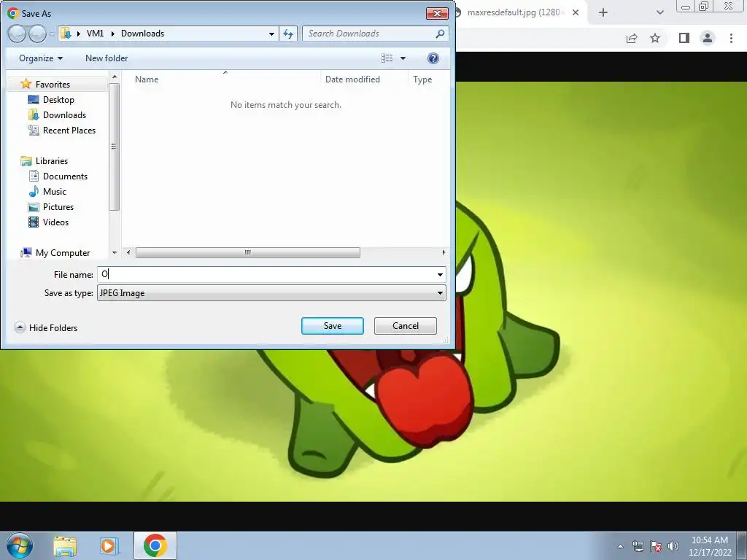The image size is (747, 560).
Task: Click the volume speaker tray icon
Action: pos(673,546)
